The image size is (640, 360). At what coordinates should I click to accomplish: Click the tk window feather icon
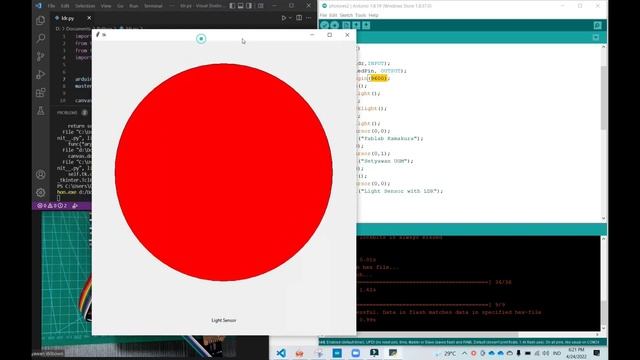(98, 35)
